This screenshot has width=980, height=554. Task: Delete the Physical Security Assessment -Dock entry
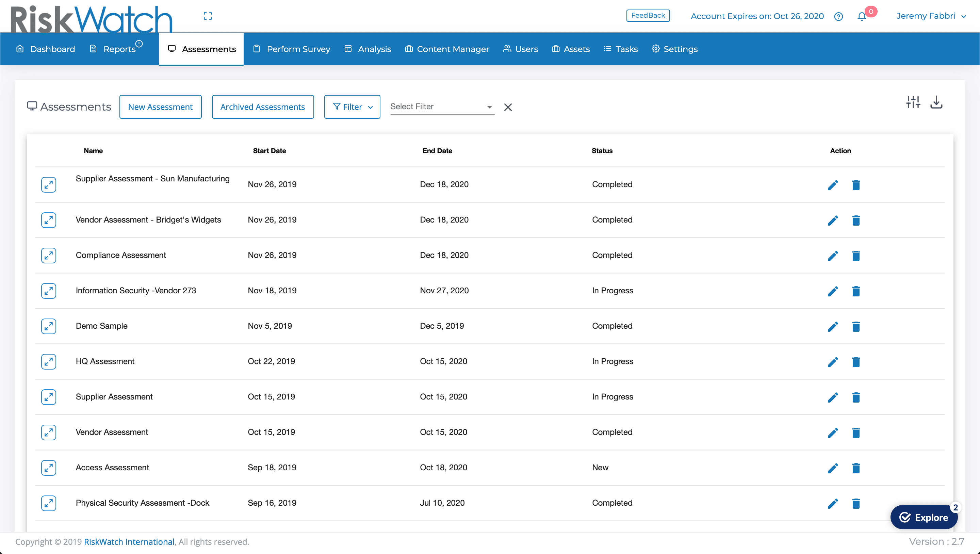[x=856, y=503]
